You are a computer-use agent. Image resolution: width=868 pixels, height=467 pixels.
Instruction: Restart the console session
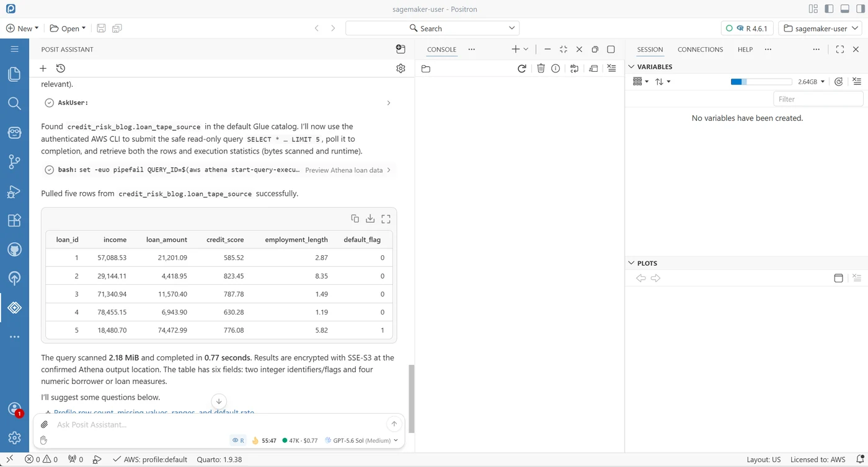(x=522, y=69)
